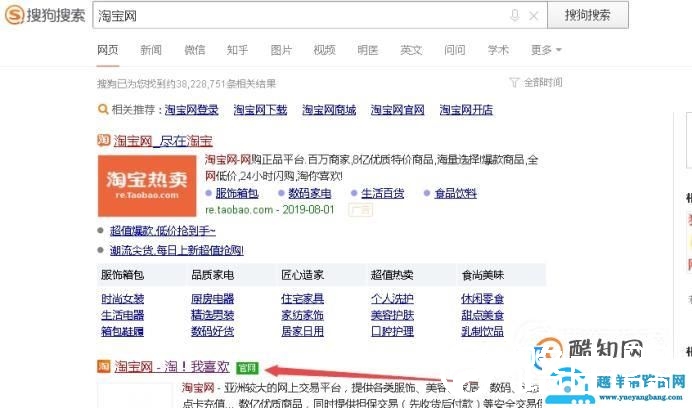Click the Taobao favicon beside 尽在淘宝 result
This screenshot has height=408, width=692.
103,140
